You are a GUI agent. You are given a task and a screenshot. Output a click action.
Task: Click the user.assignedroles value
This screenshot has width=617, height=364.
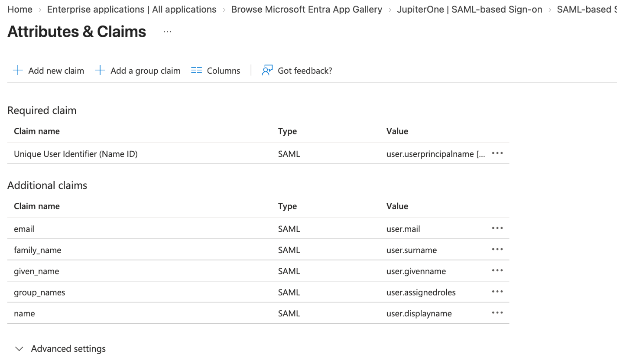tap(421, 292)
